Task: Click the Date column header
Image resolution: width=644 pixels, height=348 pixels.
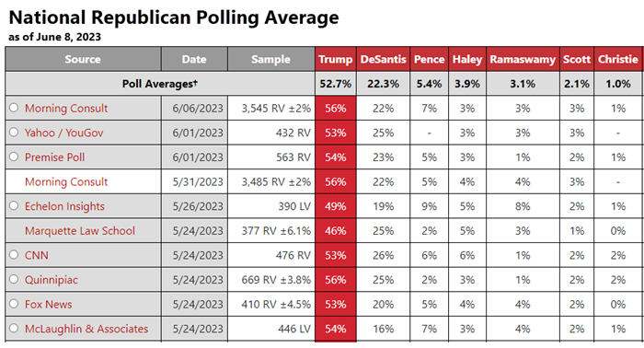Action: pos(194,59)
